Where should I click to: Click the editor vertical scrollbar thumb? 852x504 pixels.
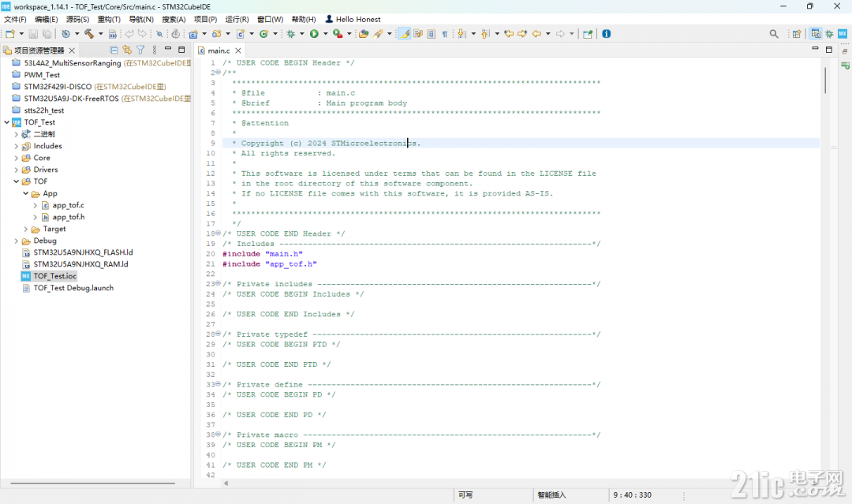click(825, 80)
